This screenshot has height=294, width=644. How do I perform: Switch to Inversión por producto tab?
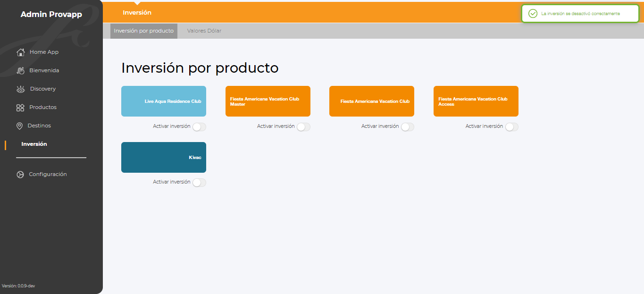[x=144, y=31]
